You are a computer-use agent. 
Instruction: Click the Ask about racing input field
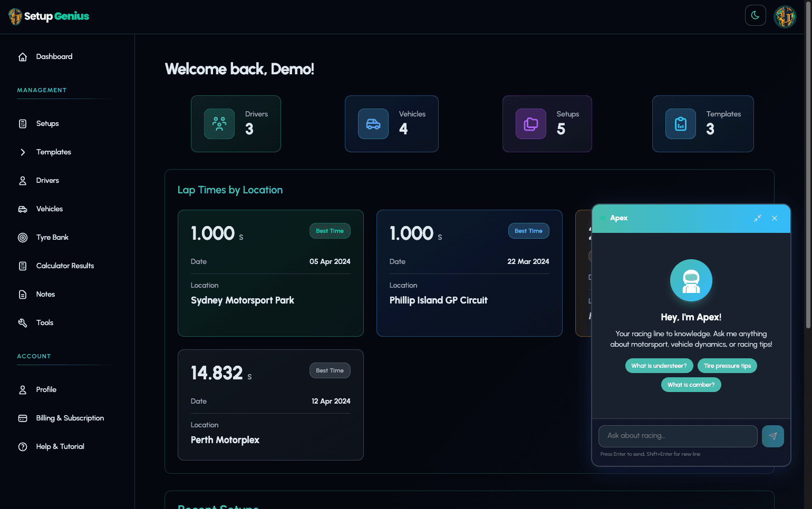point(678,436)
